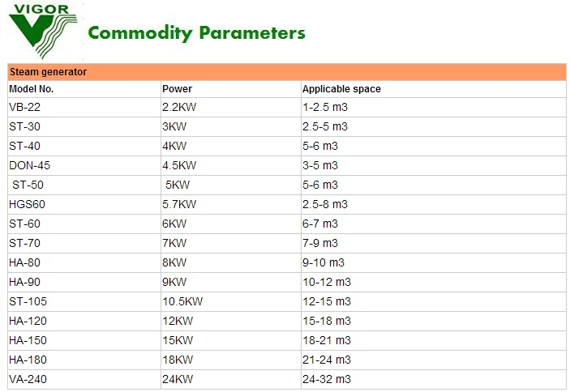Click the ST-30 model row
The image size is (570, 392).
coord(287,126)
